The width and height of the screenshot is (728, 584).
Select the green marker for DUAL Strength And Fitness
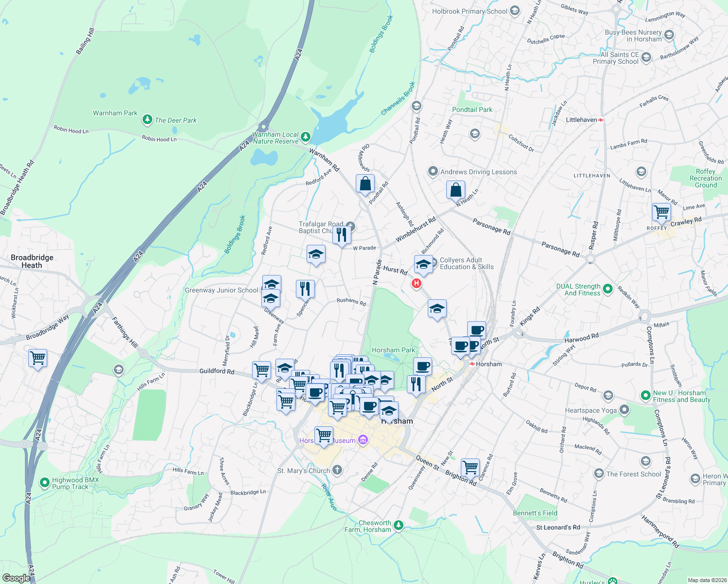(x=608, y=289)
